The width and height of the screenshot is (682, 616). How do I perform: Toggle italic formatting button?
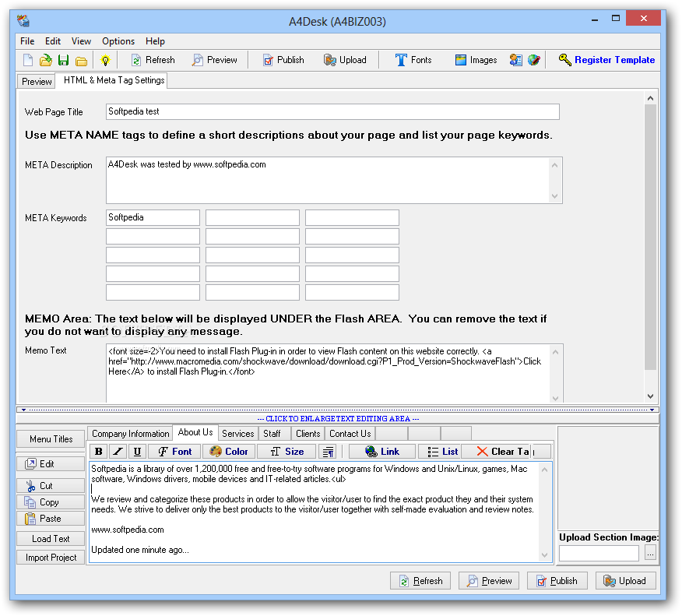pyautogui.click(x=118, y=452)
